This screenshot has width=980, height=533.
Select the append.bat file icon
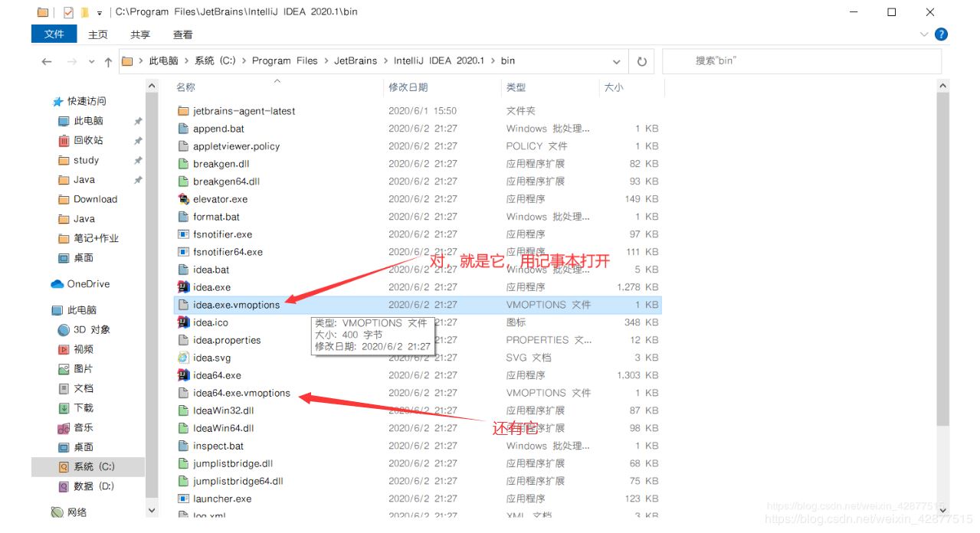[183, 129]
